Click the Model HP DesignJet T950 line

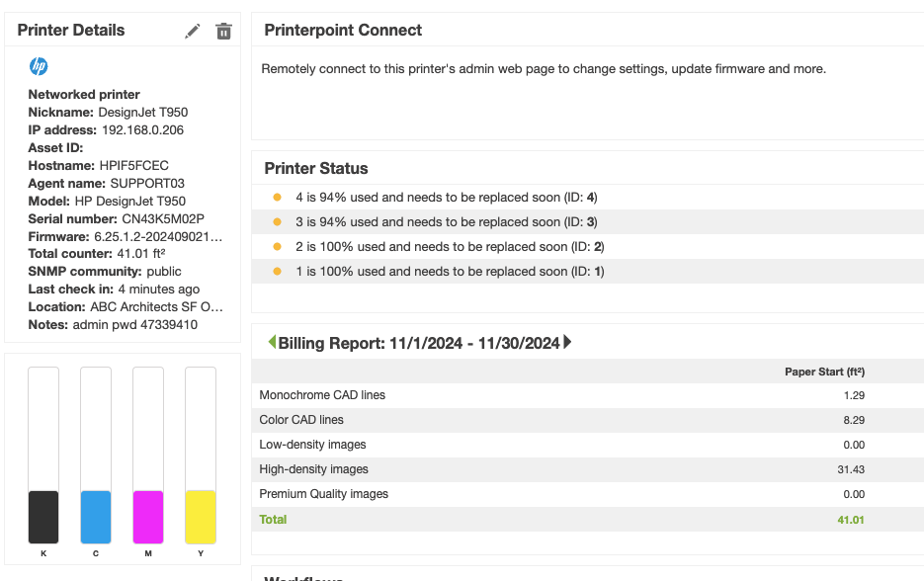click(x=107, y=201)
